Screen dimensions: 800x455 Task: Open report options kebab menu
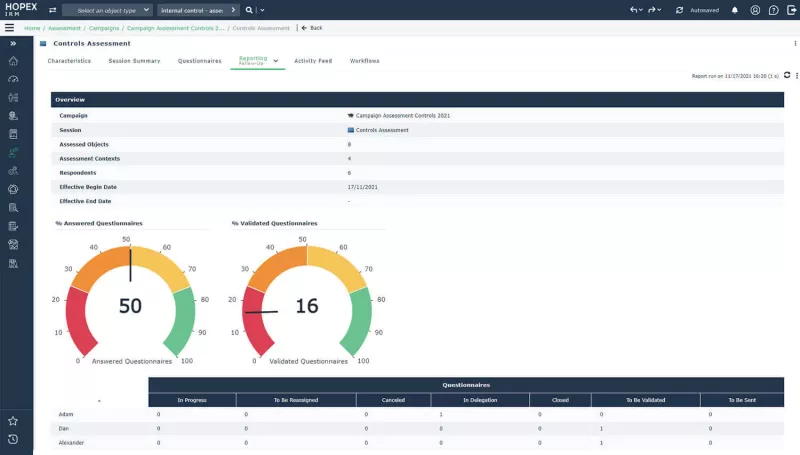click(x=796, y=75)
